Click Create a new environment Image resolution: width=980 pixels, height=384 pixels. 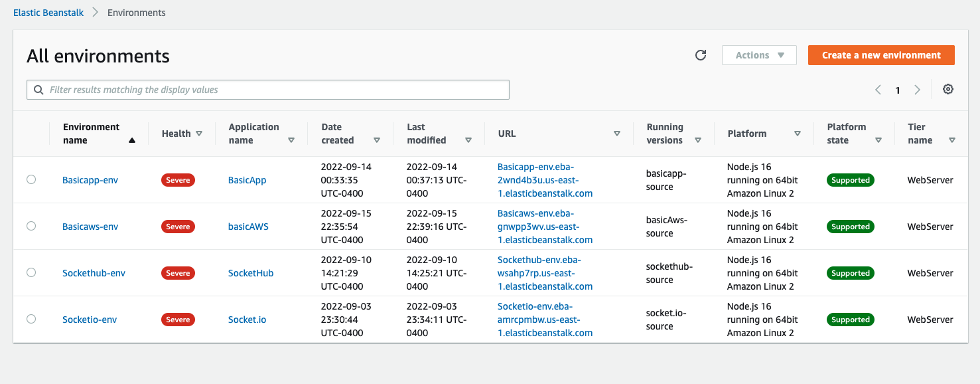(x=881, y=55)
